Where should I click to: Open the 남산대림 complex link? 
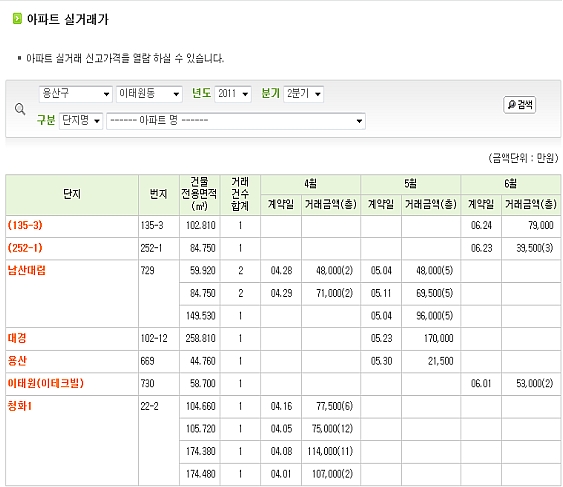[27, 270]
